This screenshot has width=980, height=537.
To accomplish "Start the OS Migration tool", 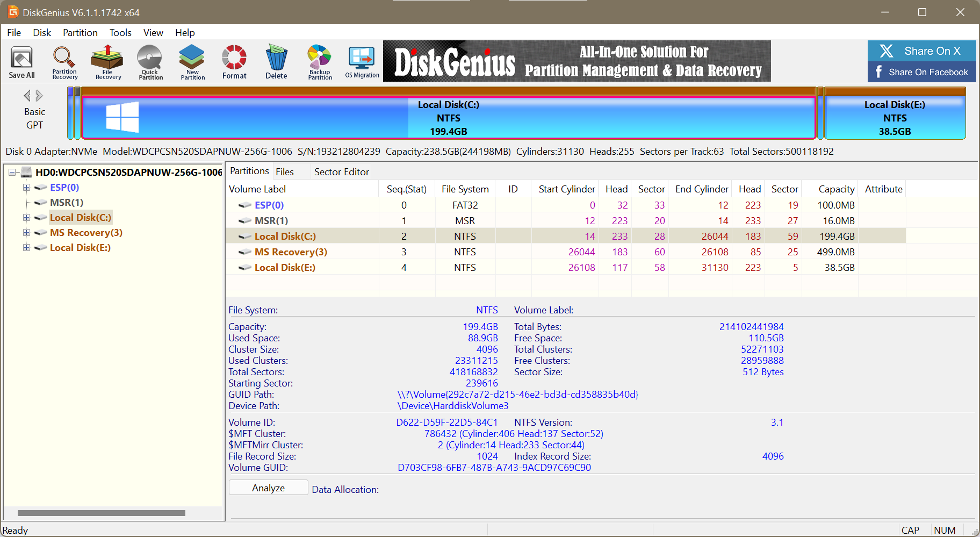I will click(362, 62).
